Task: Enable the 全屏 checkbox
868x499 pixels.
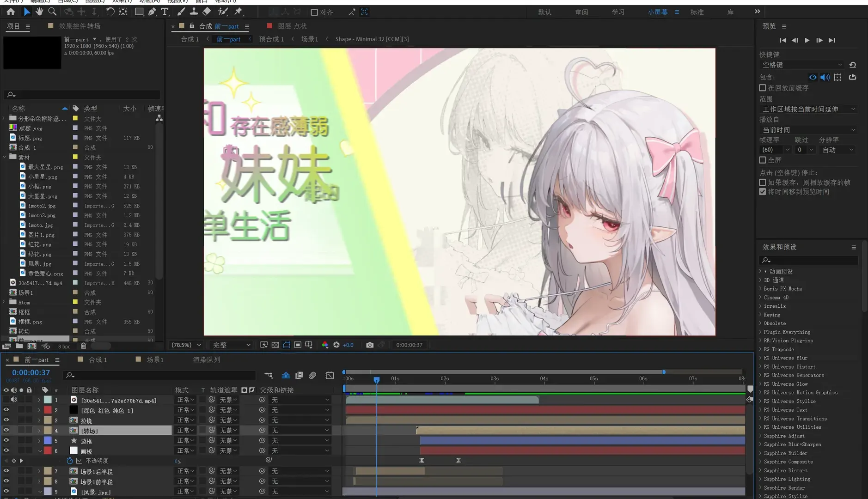Action: [x=763, y=160]
